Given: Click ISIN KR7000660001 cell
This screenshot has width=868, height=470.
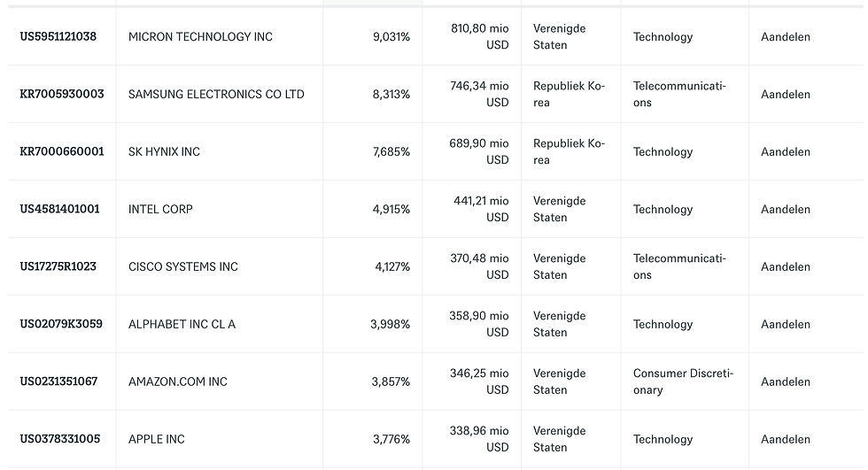Looking at the screenshot, I should (x=62, y=151).
